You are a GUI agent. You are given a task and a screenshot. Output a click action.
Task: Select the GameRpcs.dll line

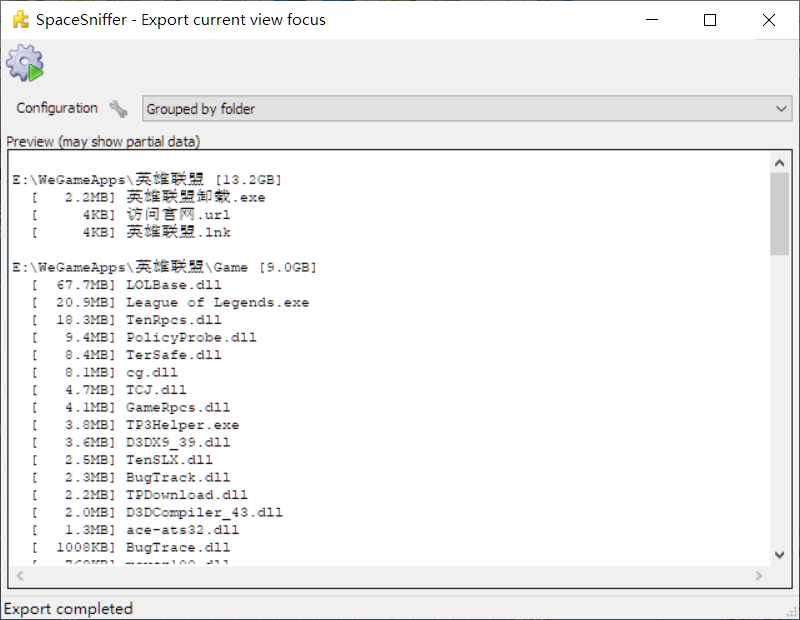tap(131, 407)
